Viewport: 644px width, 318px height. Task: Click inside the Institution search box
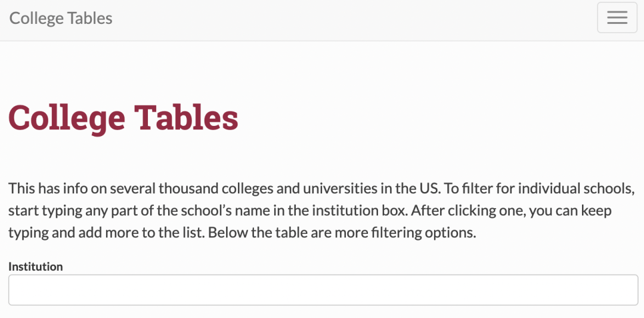(x=323, y=290)
